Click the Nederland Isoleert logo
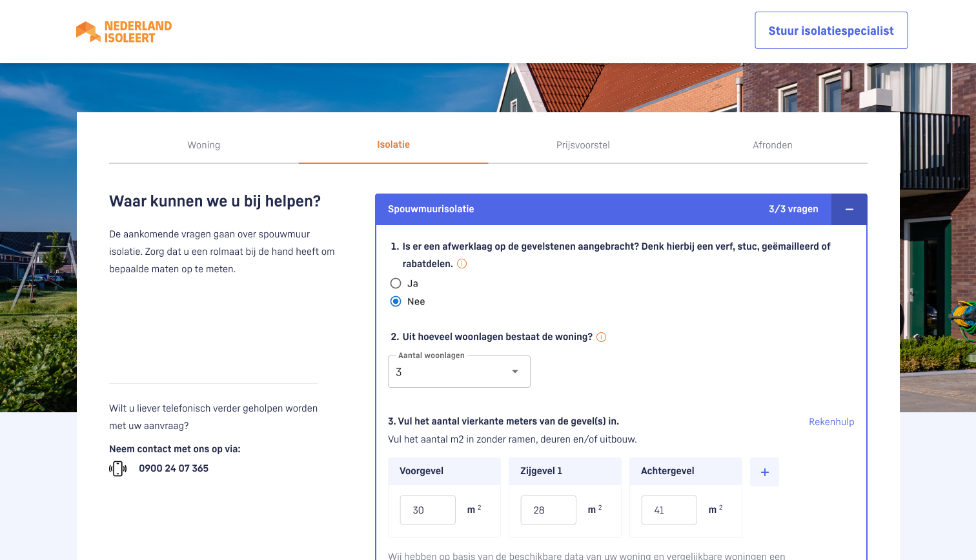Viewport: 976px width, 560px height. (x=124, y=32)
